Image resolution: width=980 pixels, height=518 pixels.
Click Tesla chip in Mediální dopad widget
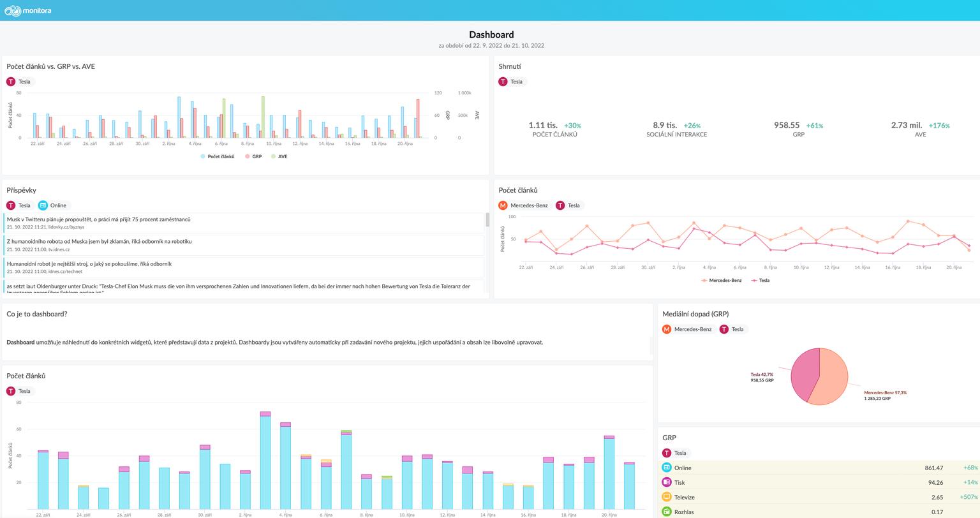pyautogui.click(x=732, y=329)
